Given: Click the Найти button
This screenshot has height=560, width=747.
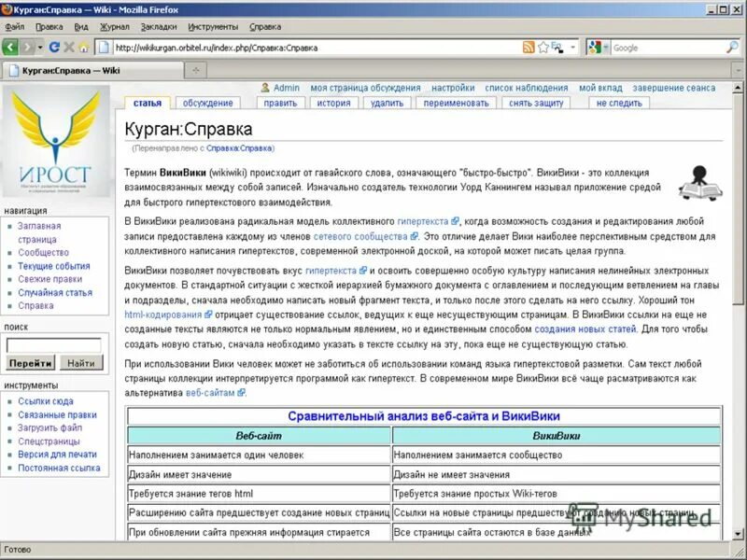Looking at the screenshot, I should point(81,363).
